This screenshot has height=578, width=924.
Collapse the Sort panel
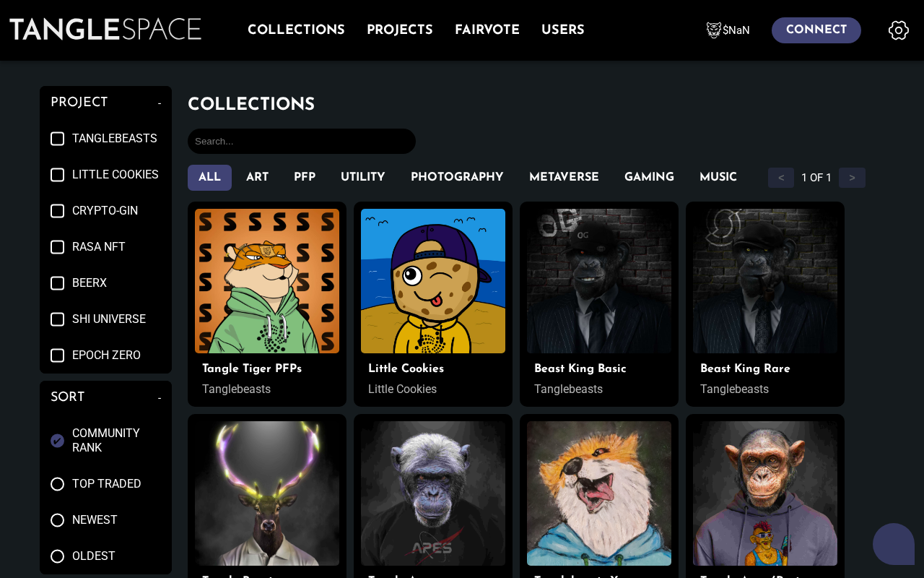[160, 398]
